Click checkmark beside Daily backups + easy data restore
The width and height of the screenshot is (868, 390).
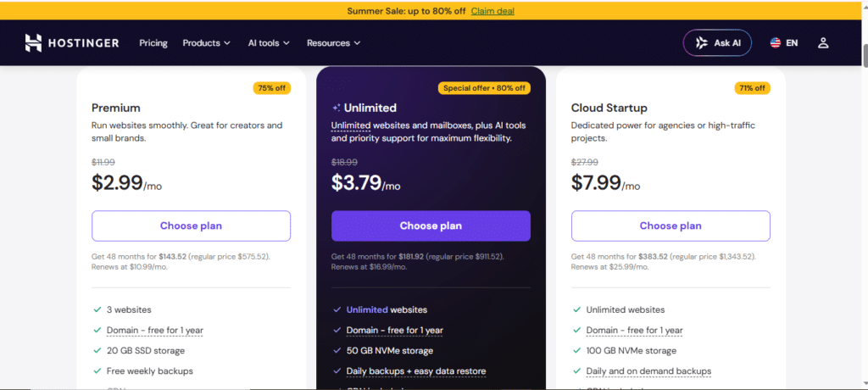[337, 371]
